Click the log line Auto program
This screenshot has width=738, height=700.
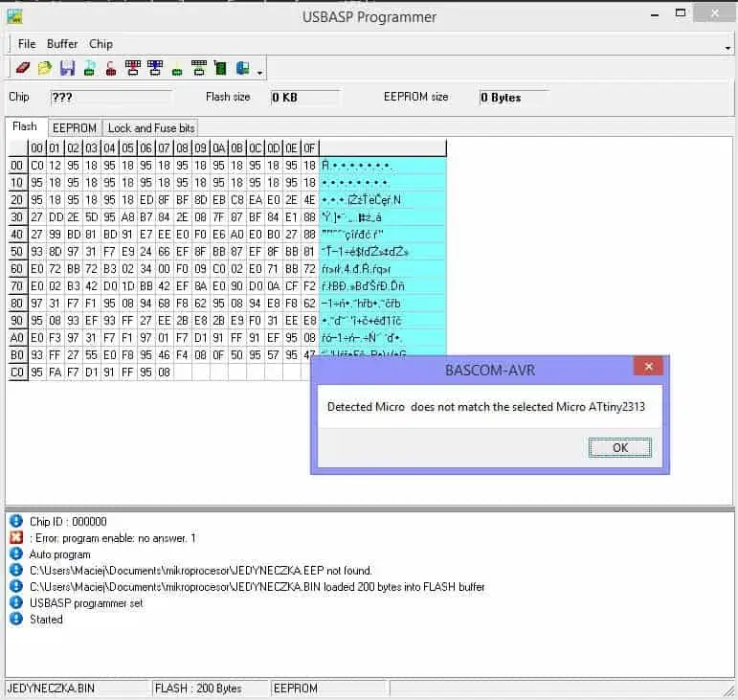pyautogui.click(x=59, y=554)
